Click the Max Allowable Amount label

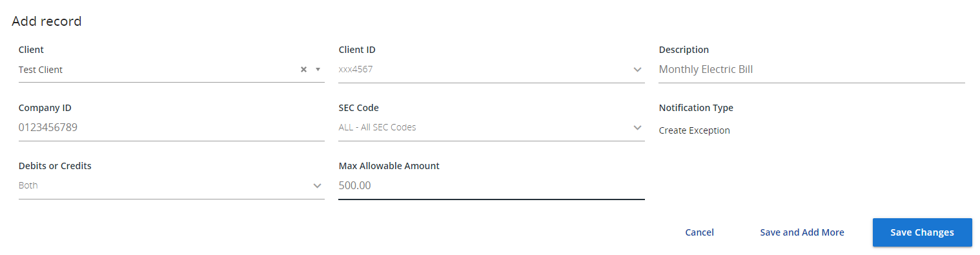coord(389,166)
